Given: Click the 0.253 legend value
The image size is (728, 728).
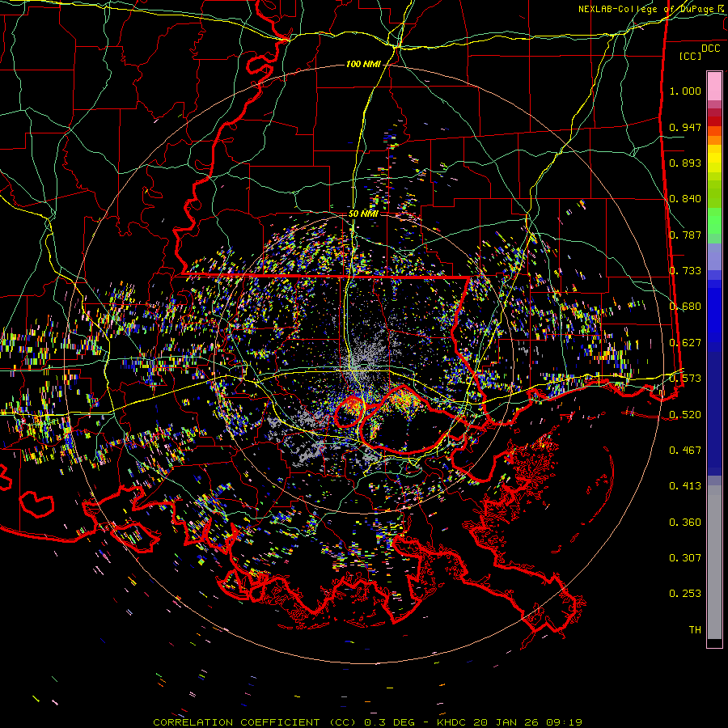Looking at the screenshot, I should pos(685,594).
